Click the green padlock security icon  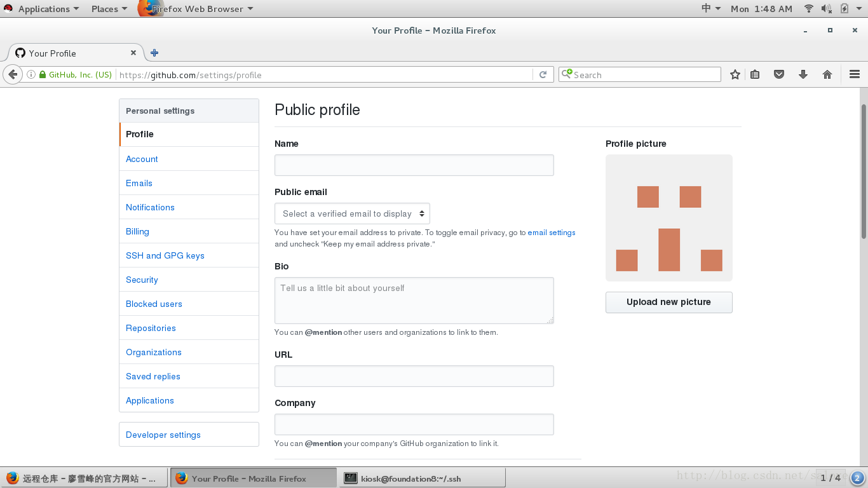point(43,74)
